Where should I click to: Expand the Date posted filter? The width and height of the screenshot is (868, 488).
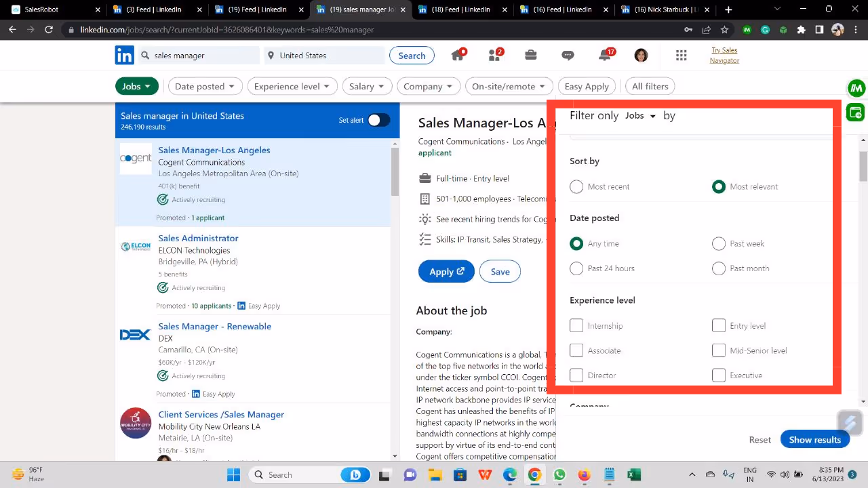click(204, 86)
